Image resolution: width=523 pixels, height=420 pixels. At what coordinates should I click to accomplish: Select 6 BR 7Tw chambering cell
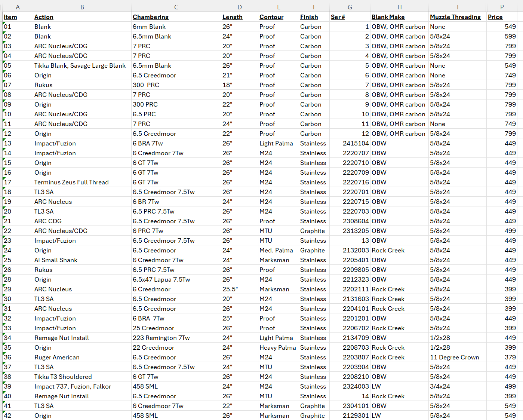click(x=176, y=202)
